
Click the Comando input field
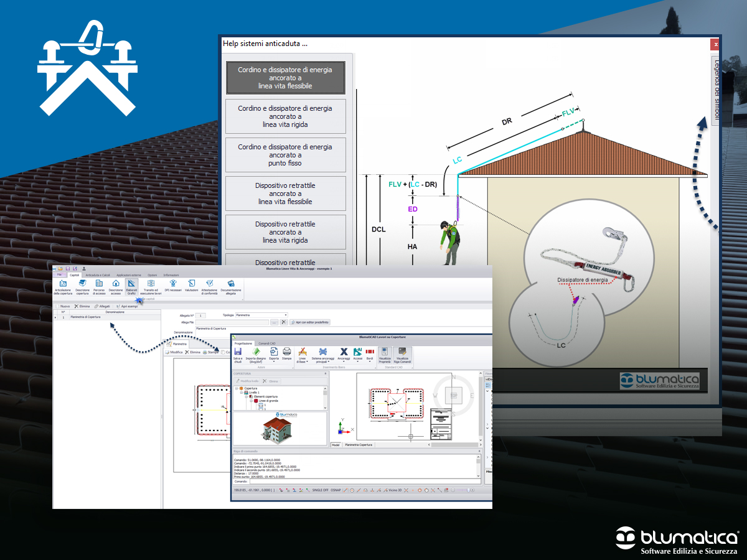tap(364, 481)
